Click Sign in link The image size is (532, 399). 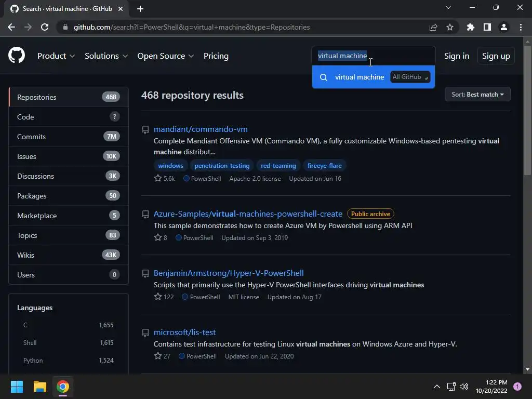[457, 56]
